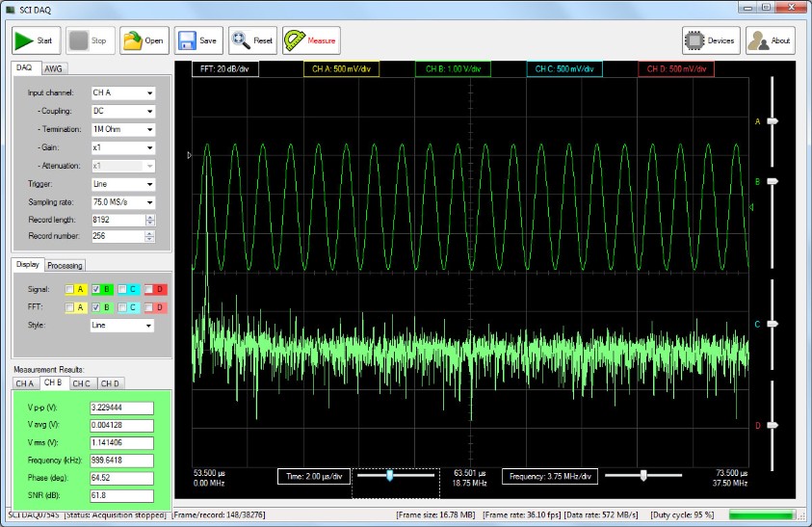Viewport: 812px width, 527px height.
Task: Click the channel A vertical offset slider
Action: click(x=773, y=121)
